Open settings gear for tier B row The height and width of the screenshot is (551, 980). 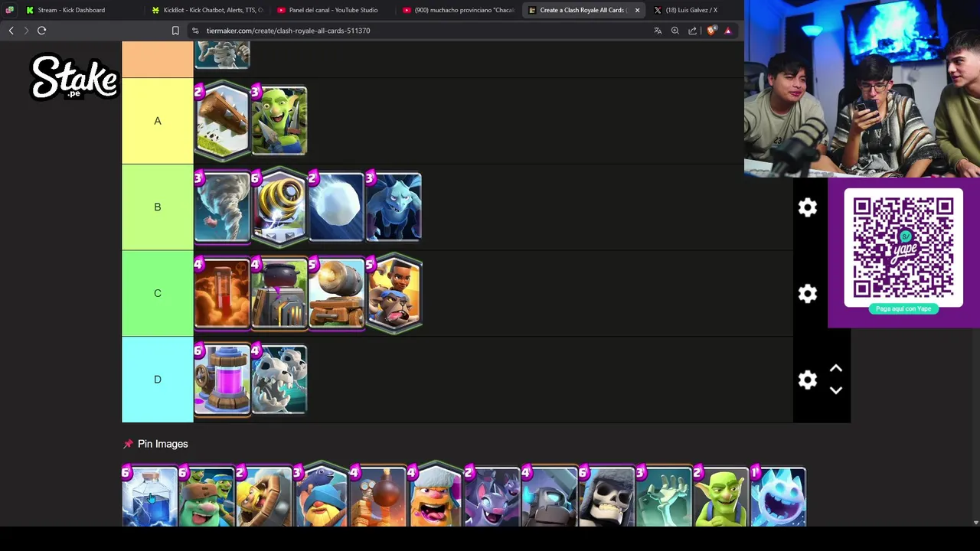(808, 207)
